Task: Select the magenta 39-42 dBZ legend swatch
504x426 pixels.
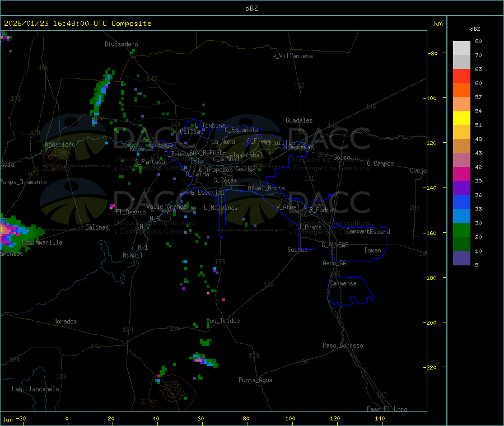Action: 461,174
